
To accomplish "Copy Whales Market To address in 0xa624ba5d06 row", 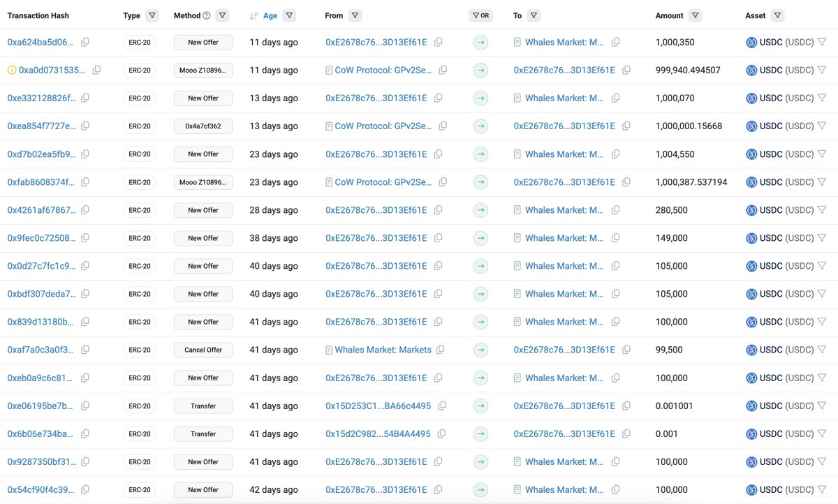I will tap(615, 43).
